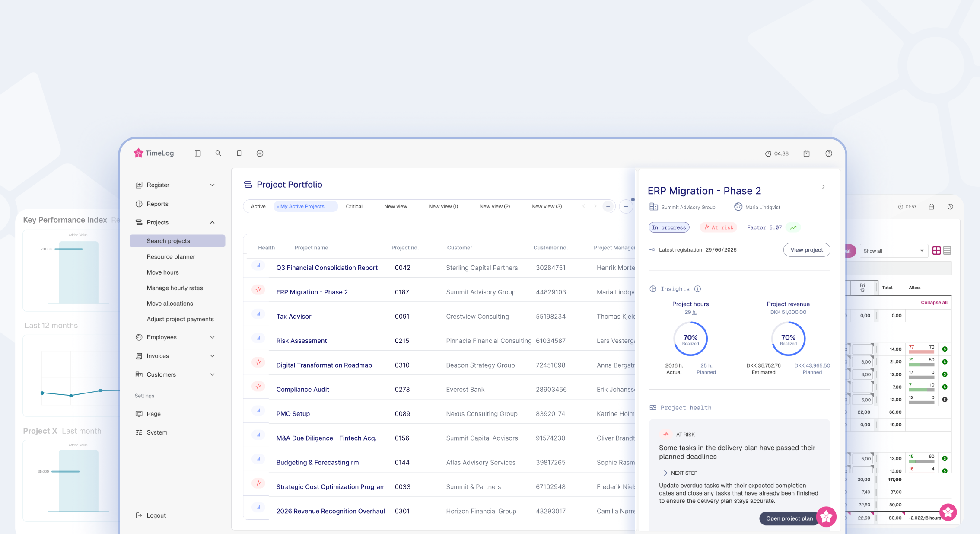Open help icon in background window
Screen dimensions: 980x534
click(x=950, y=207)
